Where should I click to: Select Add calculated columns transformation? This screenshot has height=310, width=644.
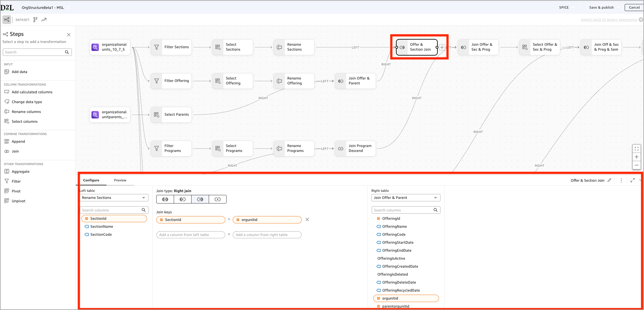pyautogui.click(x=32, y=92)
